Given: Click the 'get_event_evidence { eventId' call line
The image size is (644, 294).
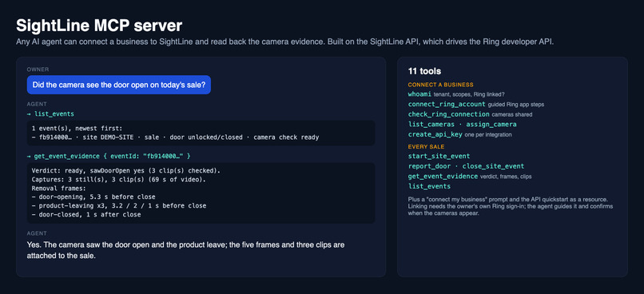Looking at the screenshot, I should pyautogui.click(x=109, y=156).
